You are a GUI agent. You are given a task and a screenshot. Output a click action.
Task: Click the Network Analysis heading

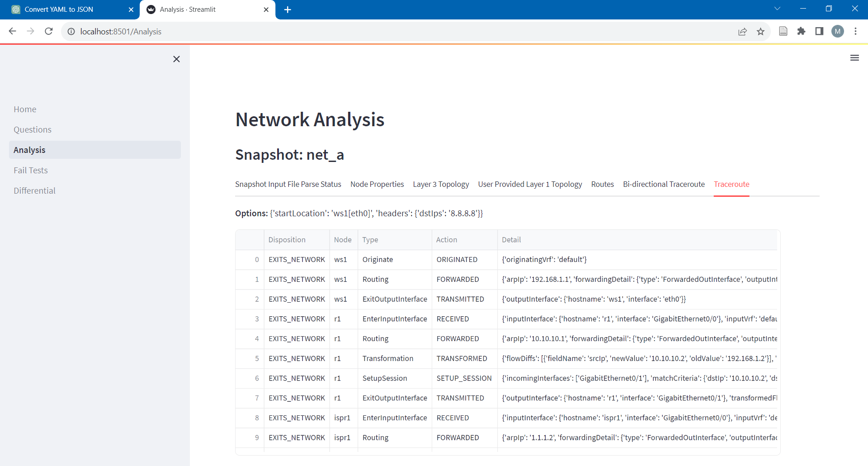point(310,119)
